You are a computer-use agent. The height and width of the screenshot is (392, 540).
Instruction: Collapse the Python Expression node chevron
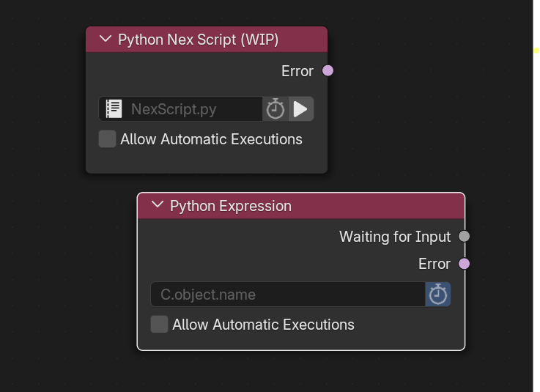point(158,204)
